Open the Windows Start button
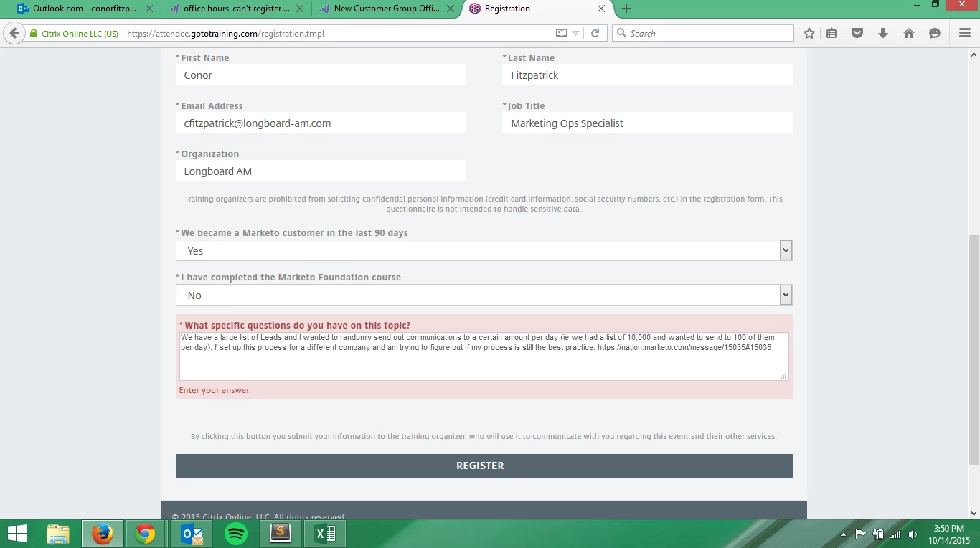 tap(17, 534)
